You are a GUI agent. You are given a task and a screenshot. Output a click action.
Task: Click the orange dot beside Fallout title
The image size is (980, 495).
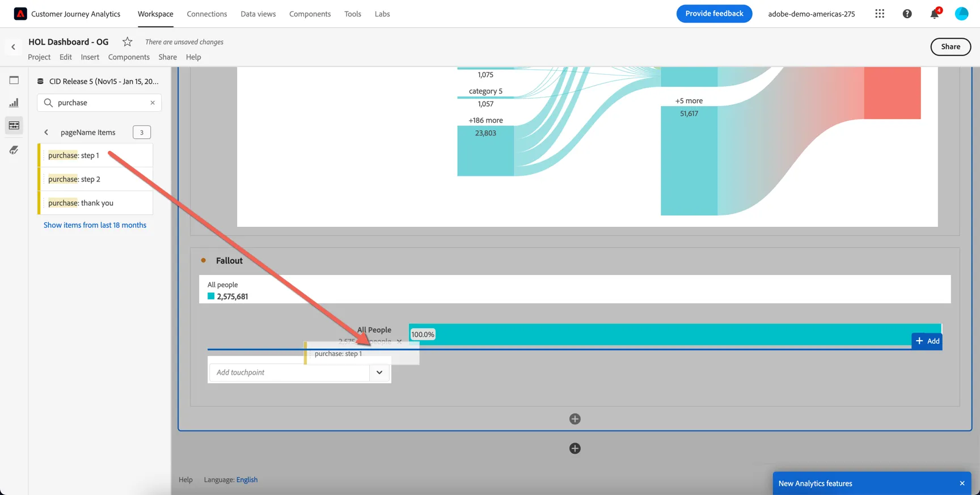(204, 260)
